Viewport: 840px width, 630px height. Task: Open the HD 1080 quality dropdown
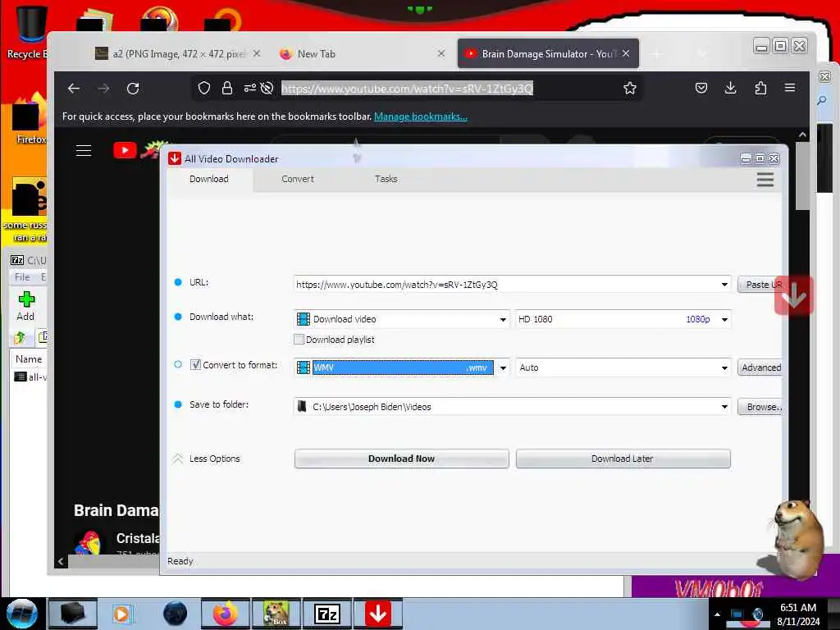click(x=724, y=320)
